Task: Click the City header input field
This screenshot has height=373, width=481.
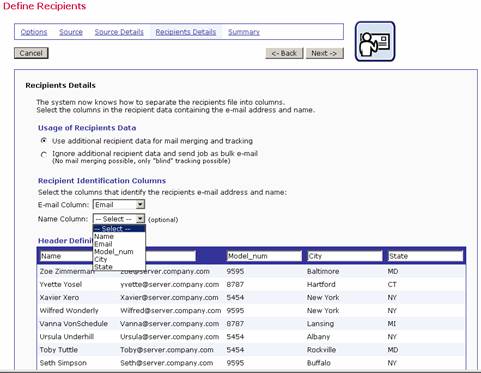Action: click(345, 256)
